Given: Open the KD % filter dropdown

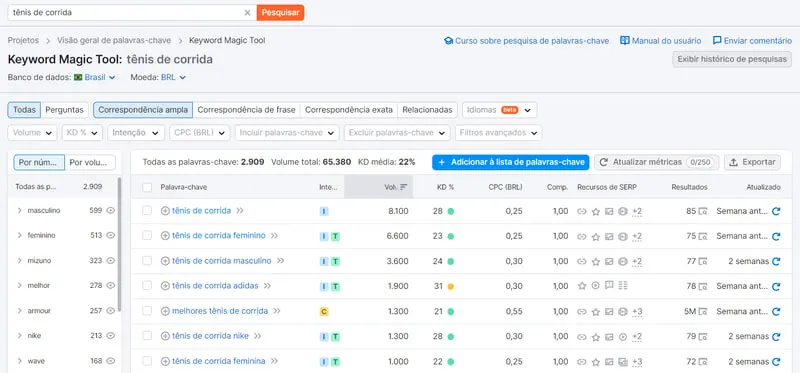Looking at the screenshot, I should point(82,133).
